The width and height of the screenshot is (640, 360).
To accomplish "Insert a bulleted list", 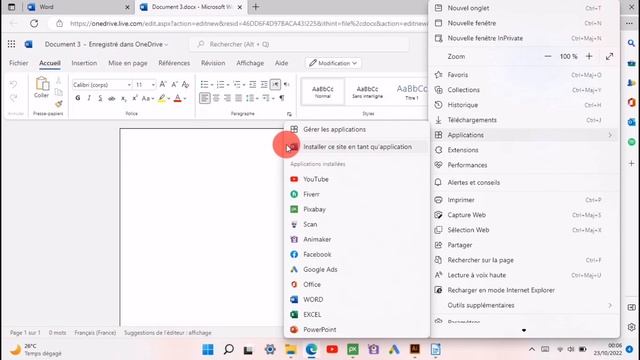I will coord(204,84).
